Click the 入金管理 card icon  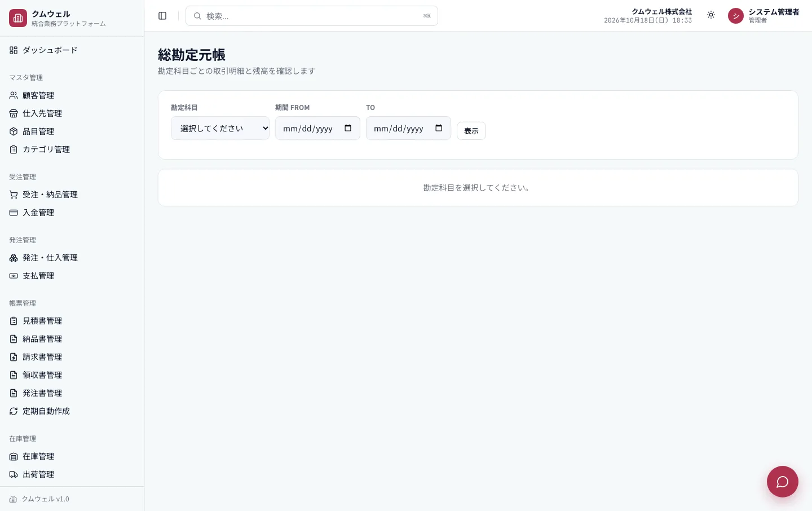[14, 213]
